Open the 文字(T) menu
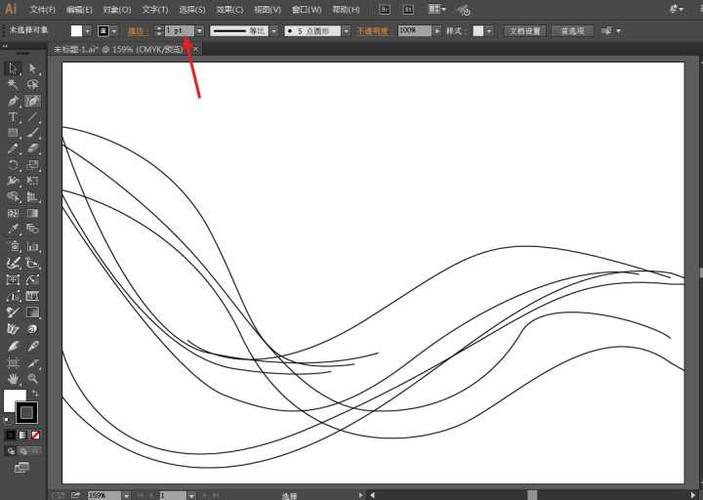 pyautogui.click(x=155, y=9)
